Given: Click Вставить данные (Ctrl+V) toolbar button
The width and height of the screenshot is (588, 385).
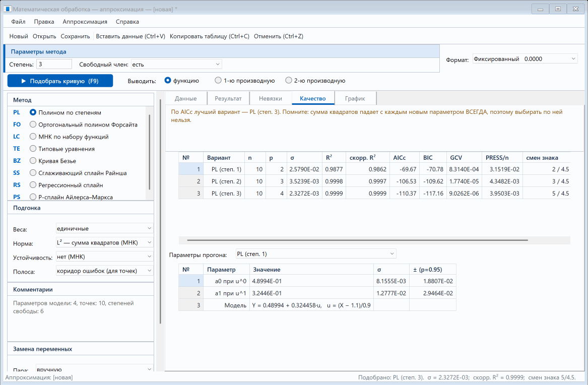Looking at the screenshot, I should (130, 36).
